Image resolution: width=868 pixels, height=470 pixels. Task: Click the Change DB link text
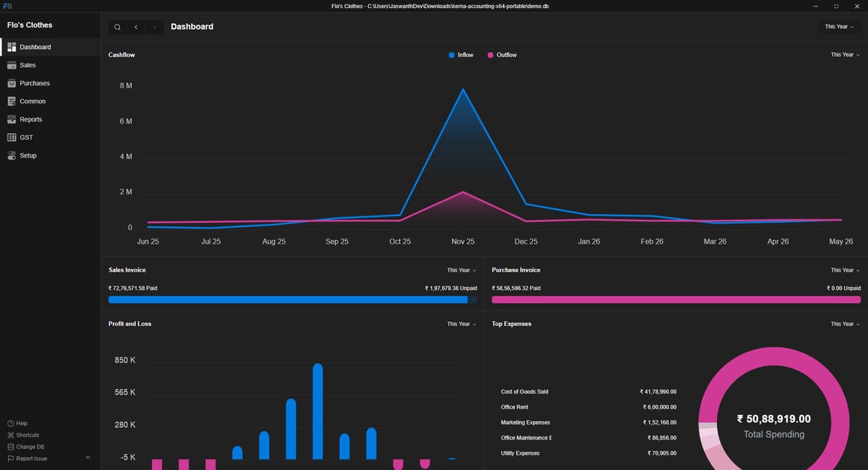tap(30, 447)
